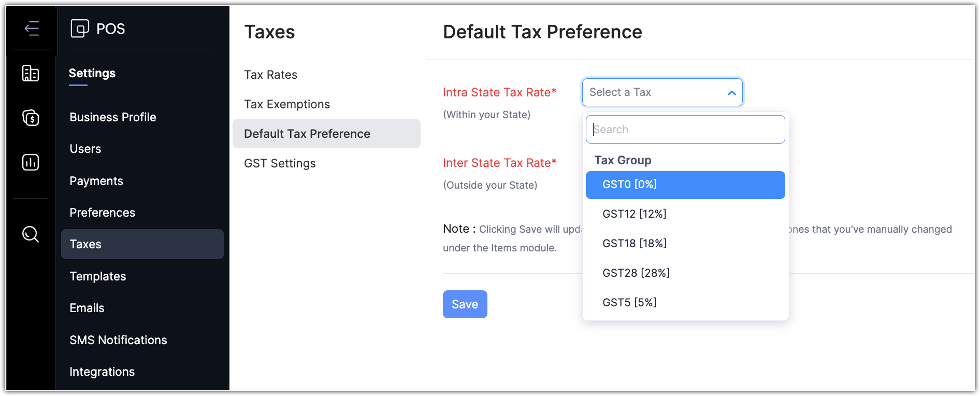Open the sales coin icon

click(x=31, y=118)
